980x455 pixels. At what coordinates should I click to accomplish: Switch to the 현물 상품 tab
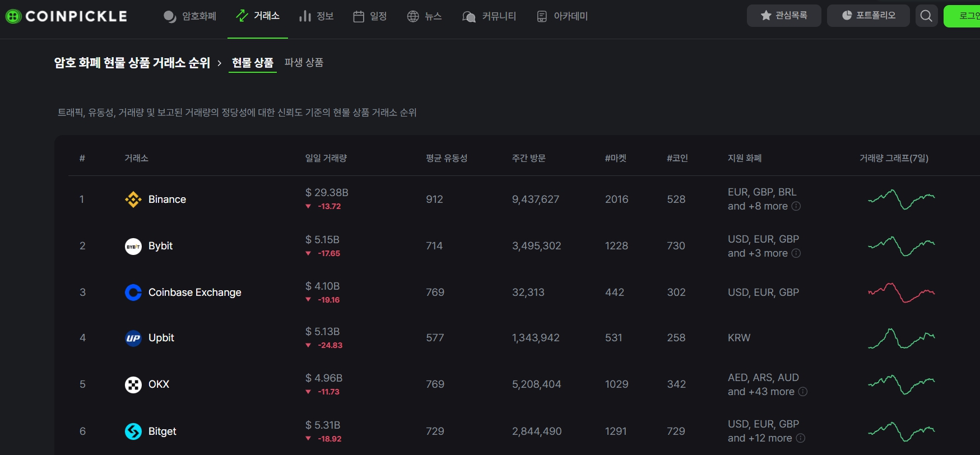point(253,63)
